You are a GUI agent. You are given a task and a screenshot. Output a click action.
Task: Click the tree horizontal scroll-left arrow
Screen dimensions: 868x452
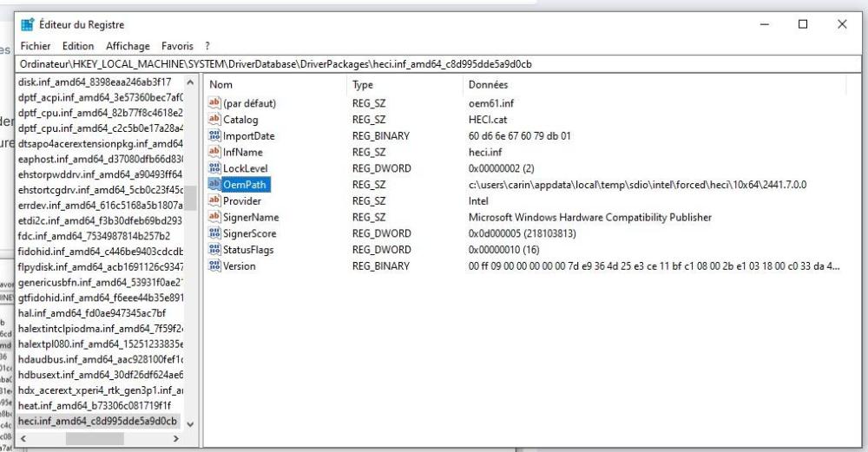pyautogui.click(x=23, y=438)
